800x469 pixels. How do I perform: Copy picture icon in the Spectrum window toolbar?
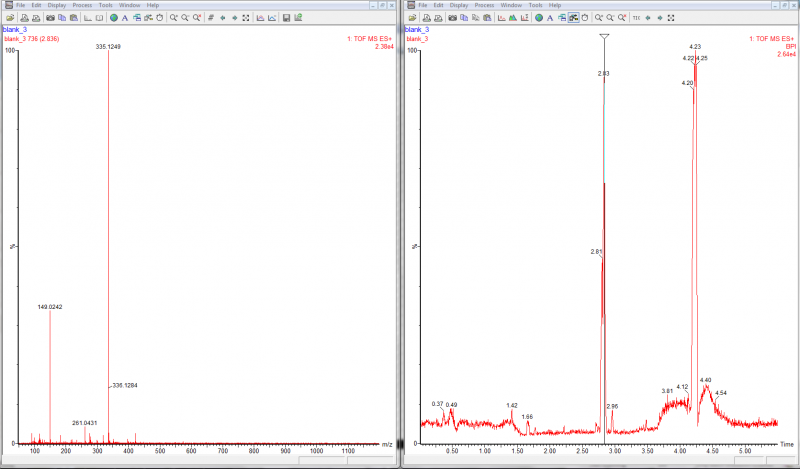pyautogui.click(x=62, y=18)
